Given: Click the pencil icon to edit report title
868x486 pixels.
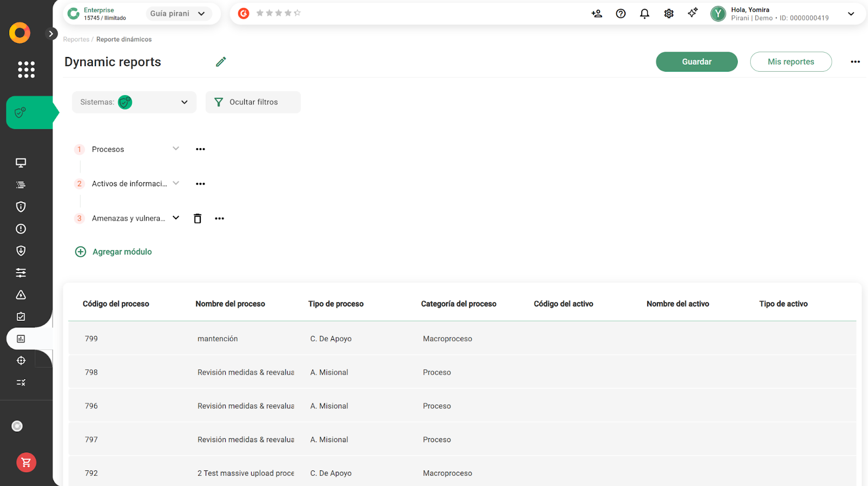Looking at the screenshot, I should tap(221, 62).
